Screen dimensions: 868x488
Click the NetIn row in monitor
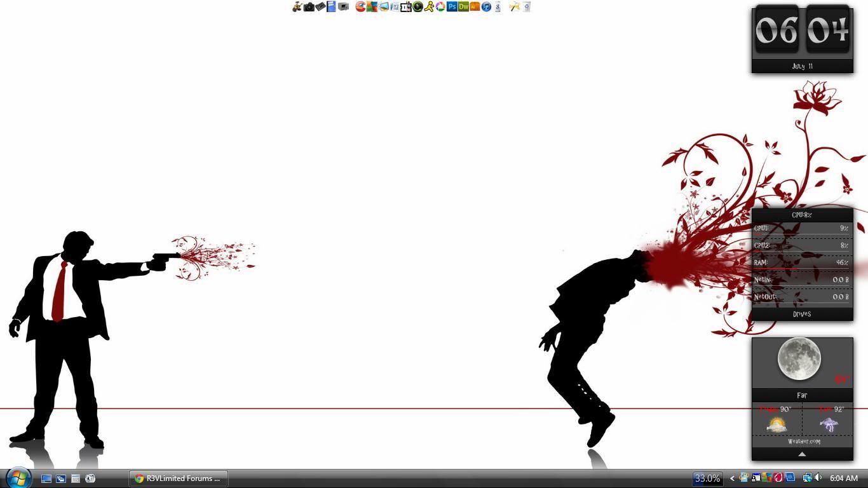[x=802, y=280]
